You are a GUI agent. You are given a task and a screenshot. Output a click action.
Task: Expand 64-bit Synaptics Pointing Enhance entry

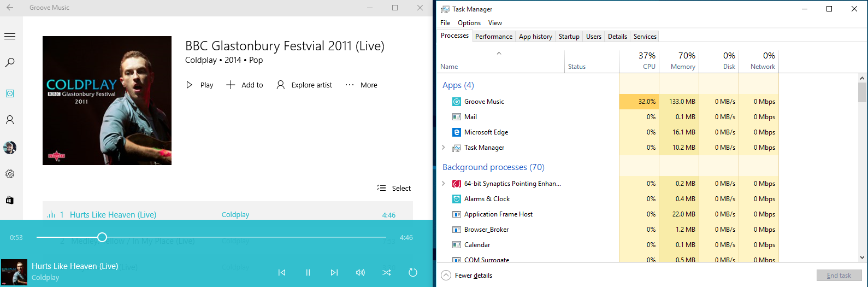coord(444,184)
